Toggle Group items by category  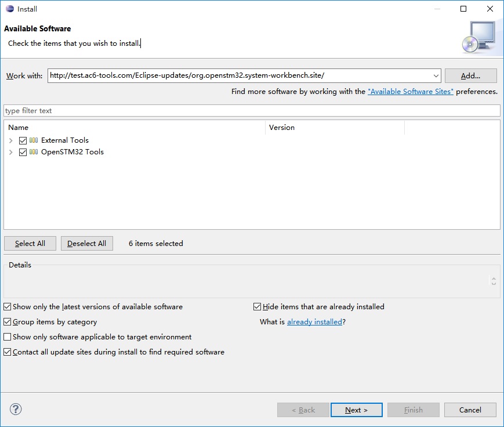click(8, 321)
